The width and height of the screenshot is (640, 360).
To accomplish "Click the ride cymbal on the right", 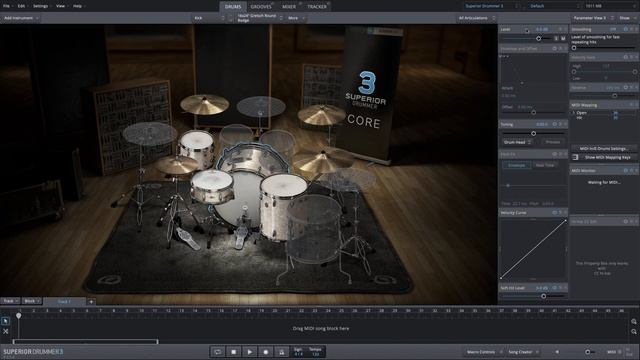I will click(x=322, y=160).
